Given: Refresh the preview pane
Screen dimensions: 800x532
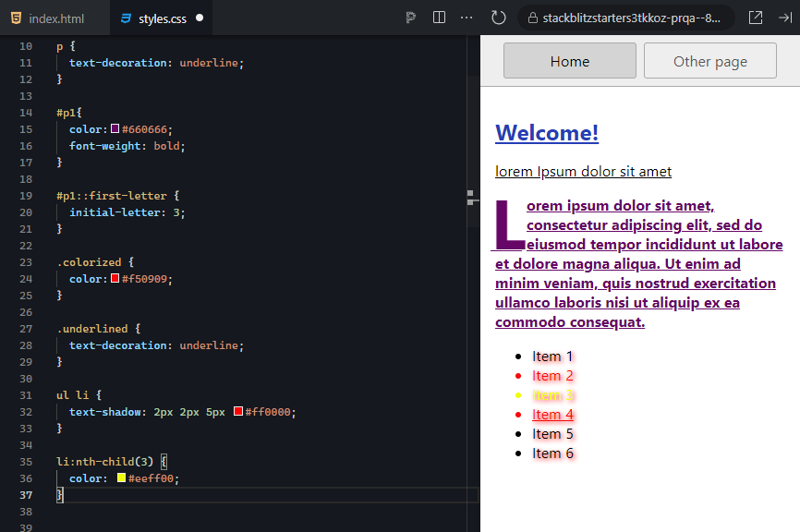Looking at the screenshot, I should point(500,17).
